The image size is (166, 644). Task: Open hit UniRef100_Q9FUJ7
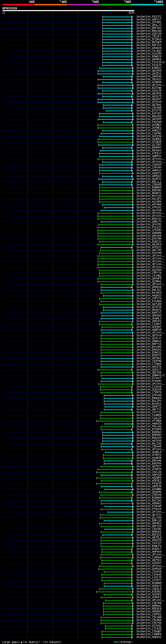pos(149,19)
